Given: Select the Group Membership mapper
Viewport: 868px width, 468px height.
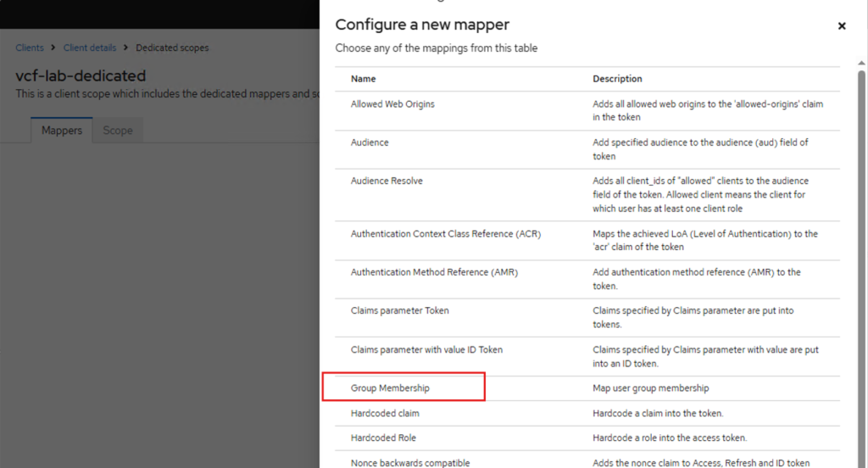Looking at the screenshot, I should (x=390, y=387).
